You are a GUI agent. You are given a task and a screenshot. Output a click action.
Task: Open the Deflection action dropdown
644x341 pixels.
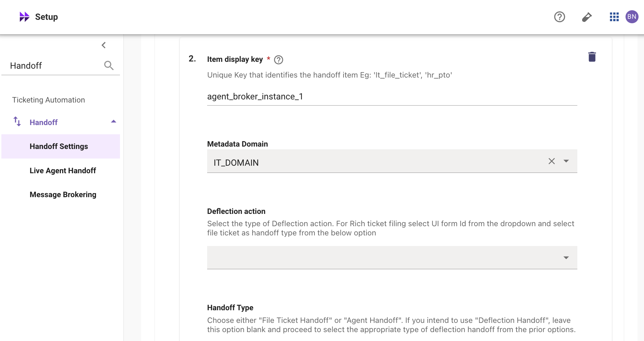click(x=392, y=258)
